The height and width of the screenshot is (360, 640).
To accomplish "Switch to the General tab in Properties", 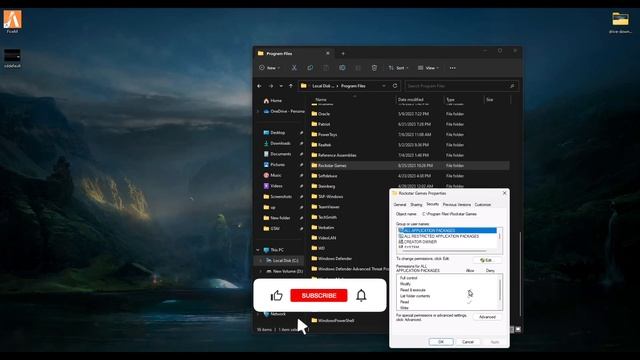I will (x=400, y=204).
